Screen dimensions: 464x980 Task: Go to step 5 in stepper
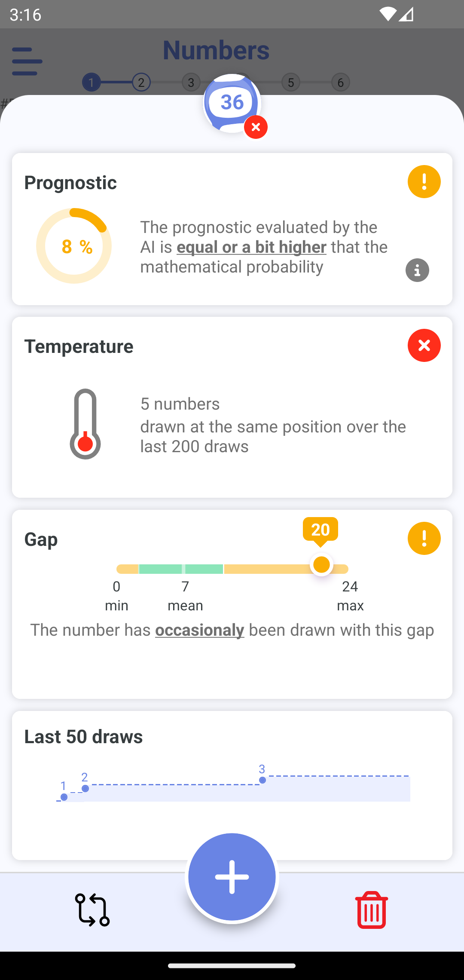click(x=291, y=82)
